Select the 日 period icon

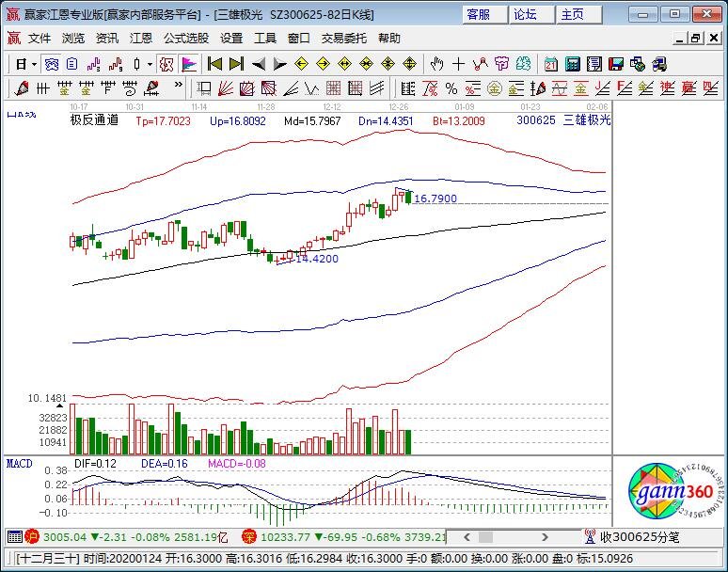tap(22, 64)
